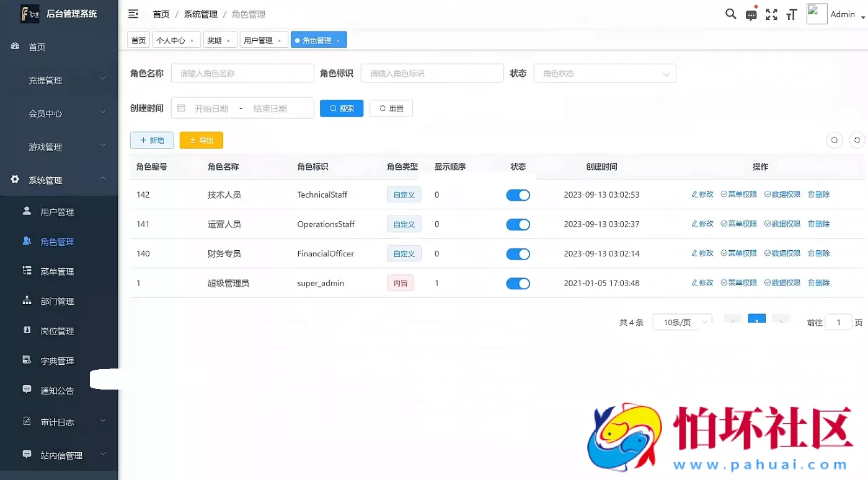Screen dimensions: 868x480
Task: Toggle fullscreen mode with the expand icon
Action: pos(771,14)
